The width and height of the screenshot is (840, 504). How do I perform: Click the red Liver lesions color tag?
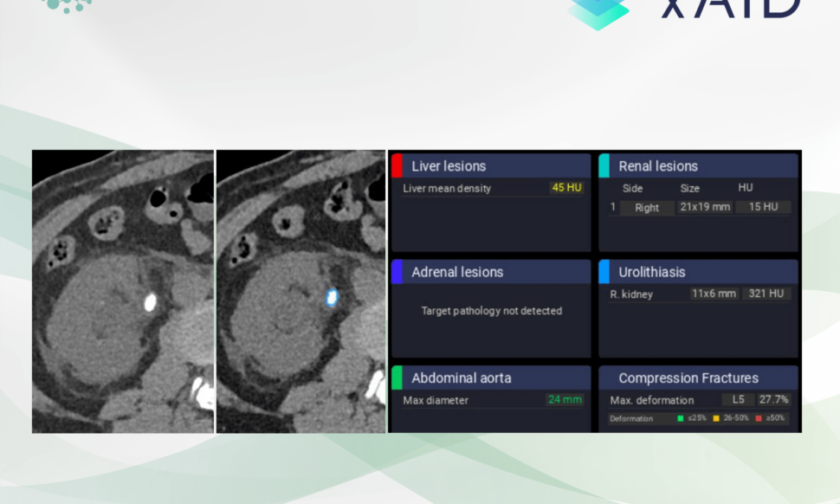pyautogui.click(x=397, y=165)
